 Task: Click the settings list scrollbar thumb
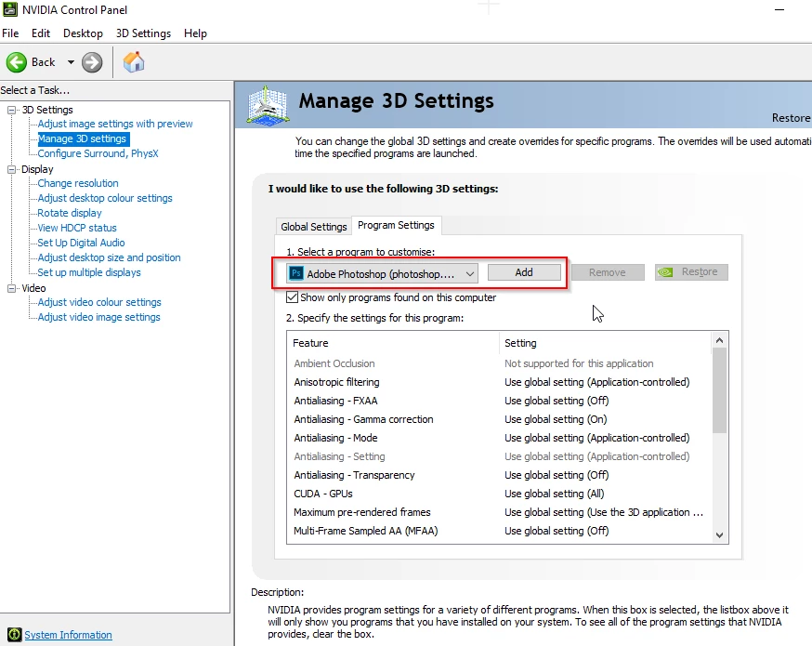[x=719, y=390]
